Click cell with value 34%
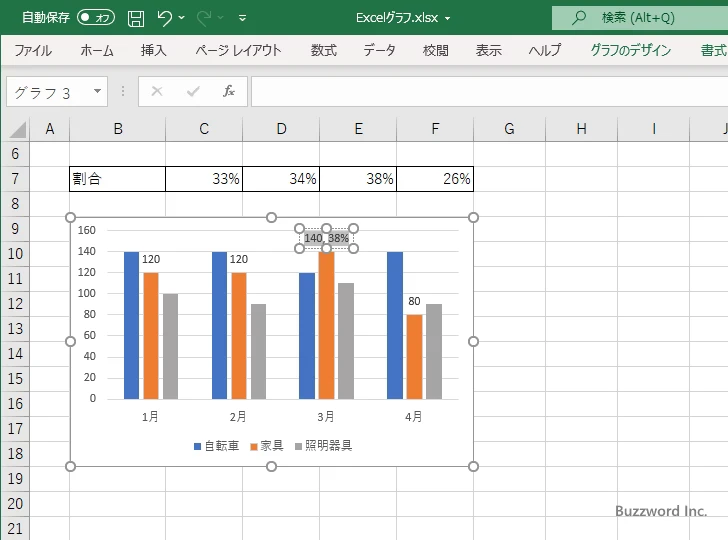This screenshot has height=540, width=728. point(281,179)
